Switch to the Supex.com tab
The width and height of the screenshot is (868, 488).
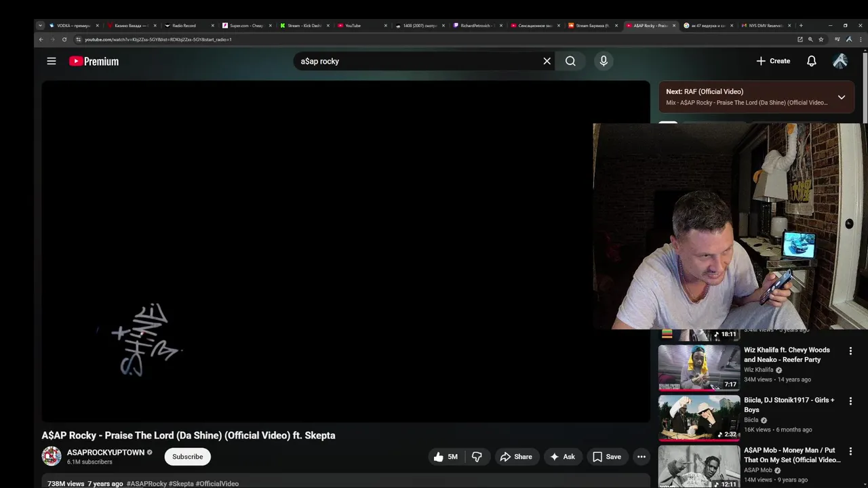pos(246,26)
